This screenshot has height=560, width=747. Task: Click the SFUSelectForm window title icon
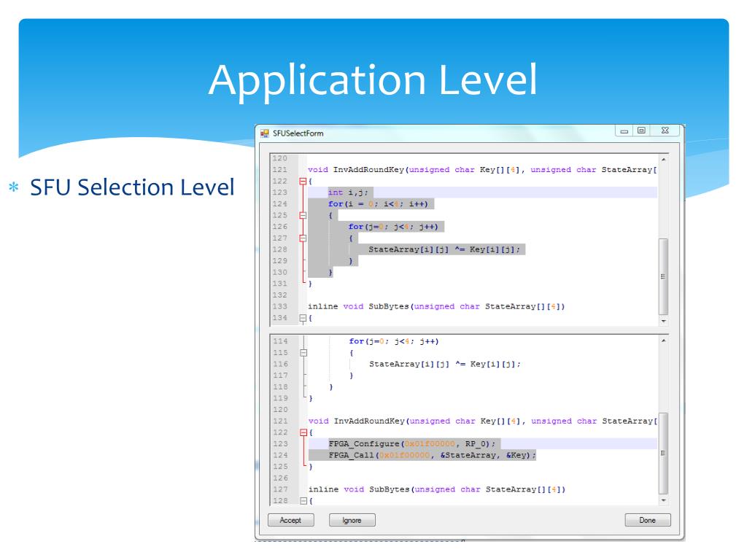tap(264, 133)
